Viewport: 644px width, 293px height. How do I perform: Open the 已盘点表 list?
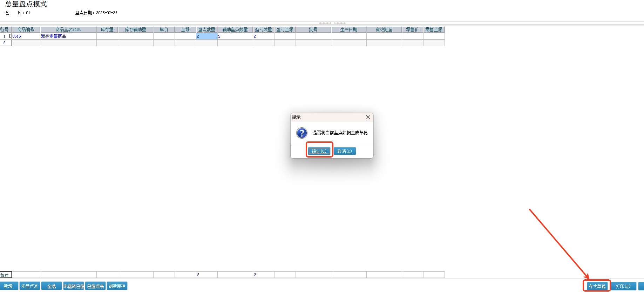tap(95, 286)
